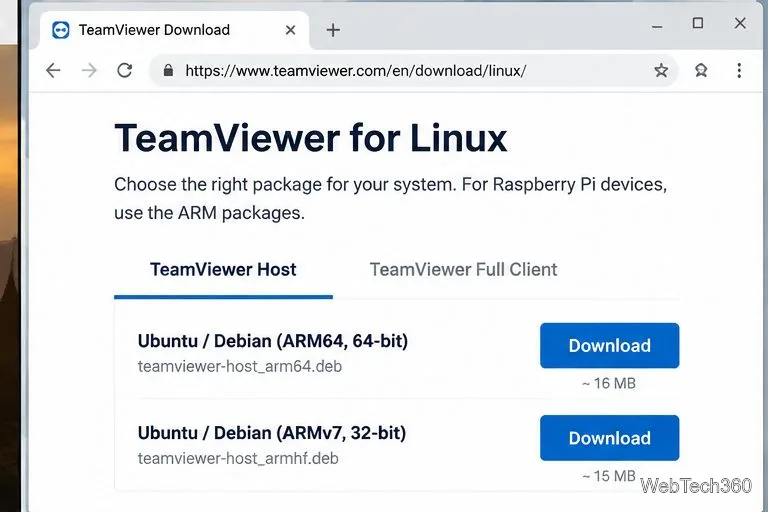
Task: Close the TeamViewer Download tab
Action: pyautogui.click(x=290, y=30)
